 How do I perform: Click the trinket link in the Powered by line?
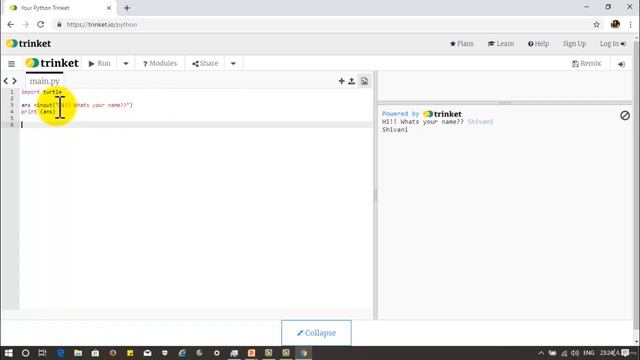click(442, 114)
